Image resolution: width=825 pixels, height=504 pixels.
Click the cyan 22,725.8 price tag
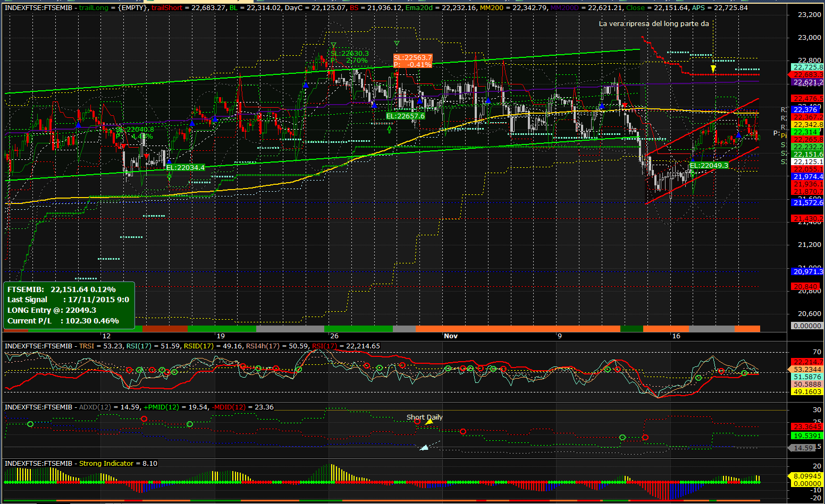(x=807, y=67)
